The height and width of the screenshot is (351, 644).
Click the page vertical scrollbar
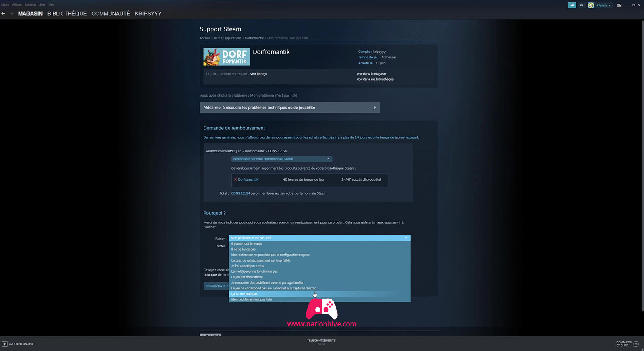point(642,165)
